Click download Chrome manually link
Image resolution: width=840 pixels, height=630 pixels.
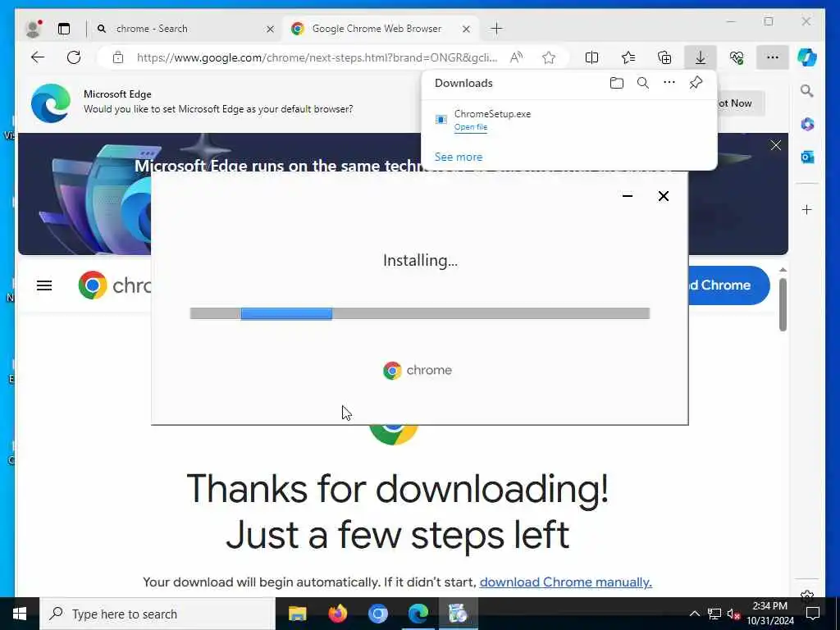(x=566, y=582)
